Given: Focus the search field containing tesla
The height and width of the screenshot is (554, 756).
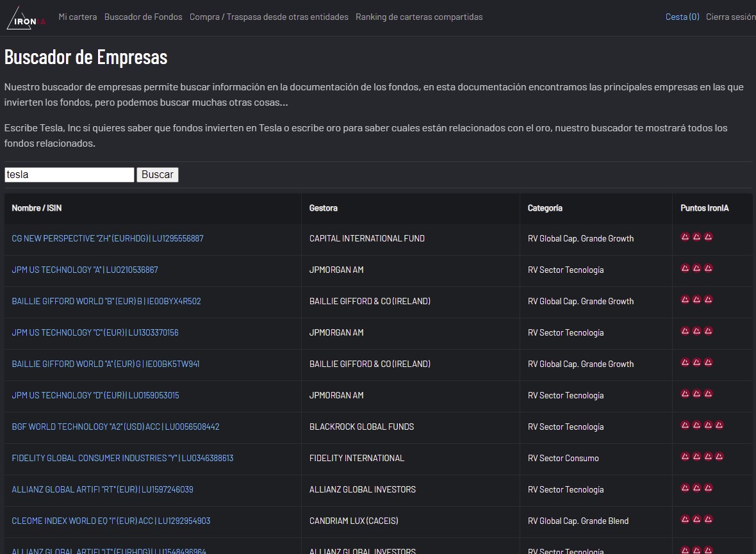Looking at the screenshot, I should pyautogui.click(x=69, y=175).
